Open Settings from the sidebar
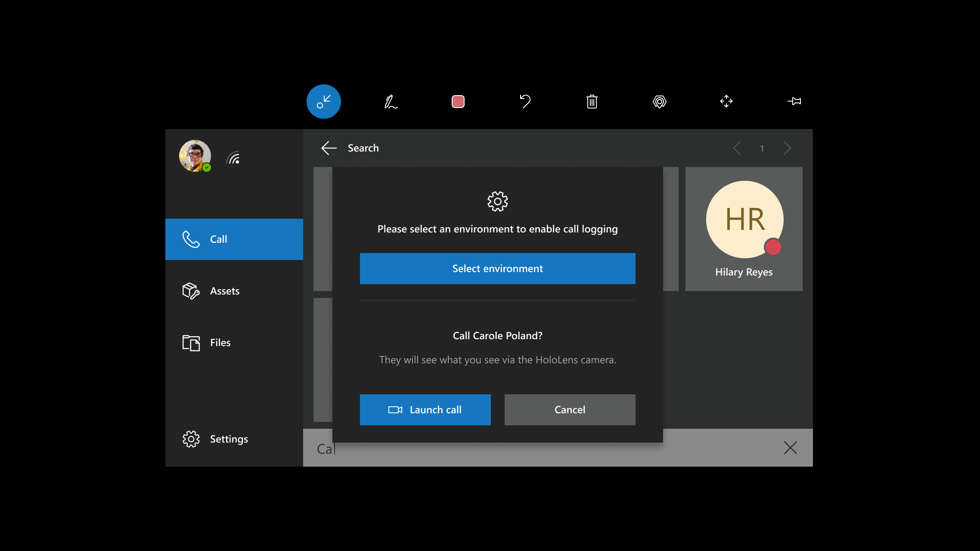The height and width of the screenshot is (551, 980). pyautogui.click(x=234, y=439)
